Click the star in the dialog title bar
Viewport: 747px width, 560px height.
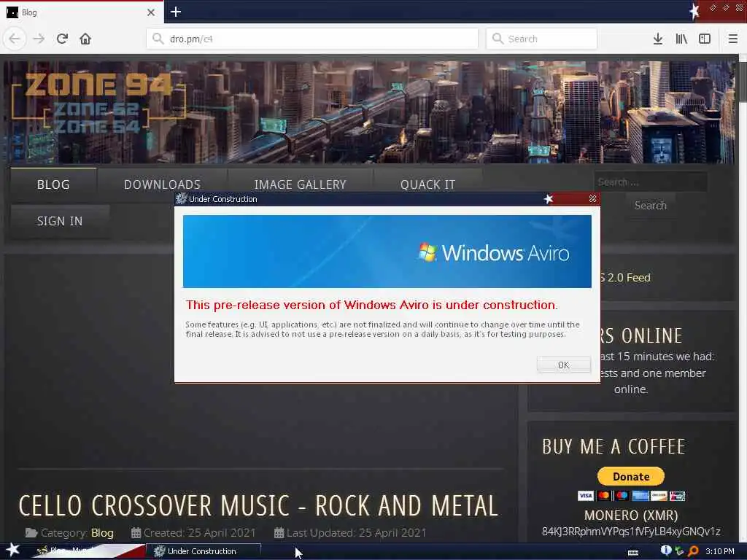click(x=549, y=199)
